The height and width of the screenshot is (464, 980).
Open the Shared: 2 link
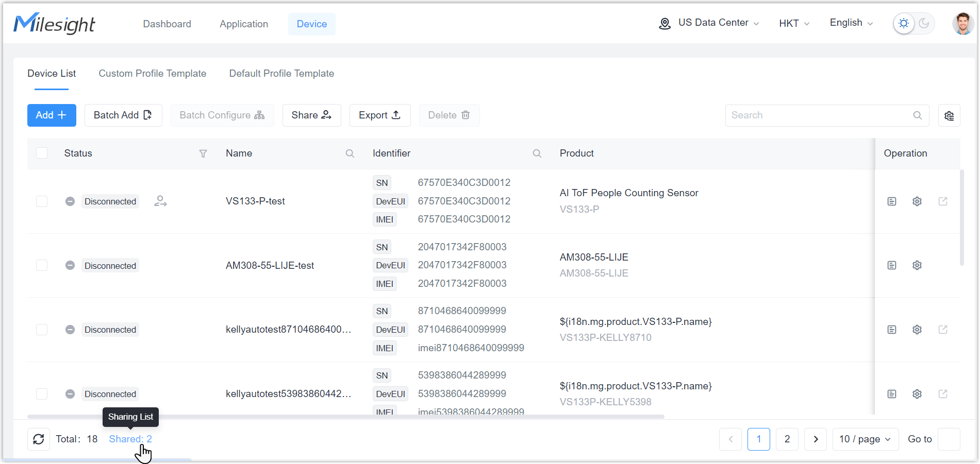tap(130, 439)
